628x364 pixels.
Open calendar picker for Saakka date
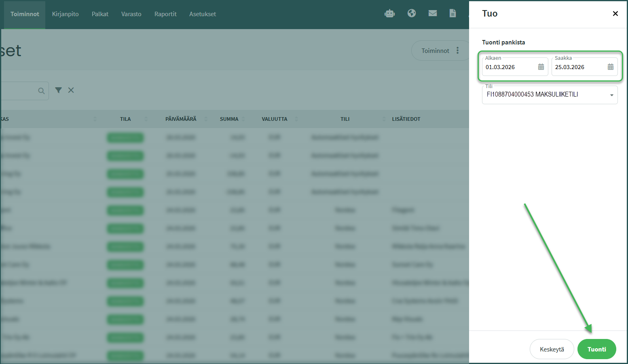click(x=611, y=67)
